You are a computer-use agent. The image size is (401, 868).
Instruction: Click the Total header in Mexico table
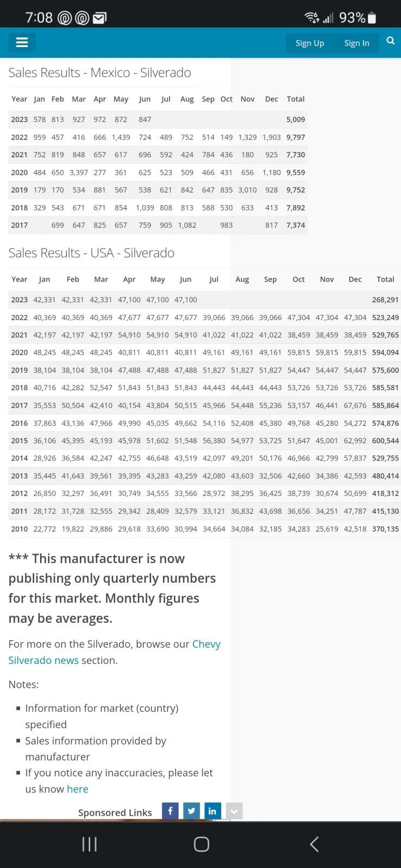tap(295, 99)
